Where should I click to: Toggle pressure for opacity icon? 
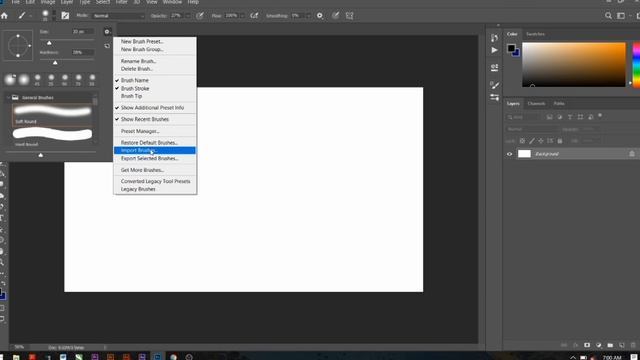click(200, 16)
